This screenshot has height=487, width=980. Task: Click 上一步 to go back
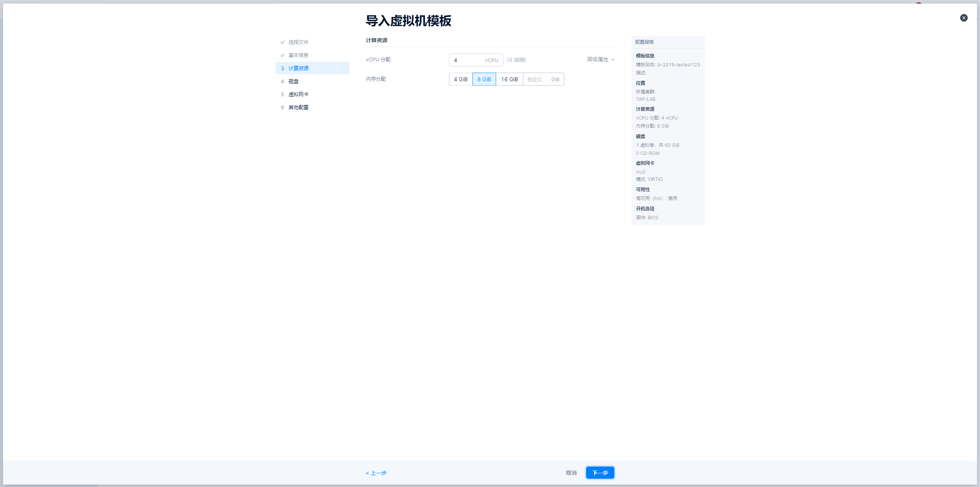[x=376, y=473]
